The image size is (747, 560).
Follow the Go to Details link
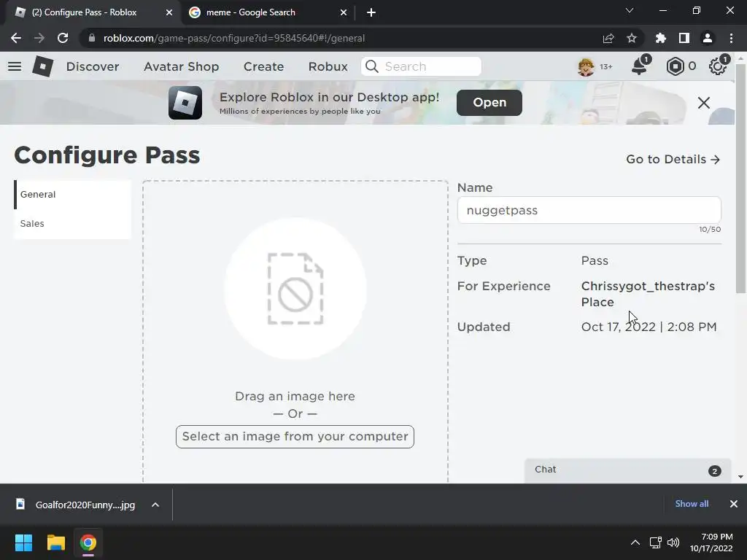(x=673, y=159)
